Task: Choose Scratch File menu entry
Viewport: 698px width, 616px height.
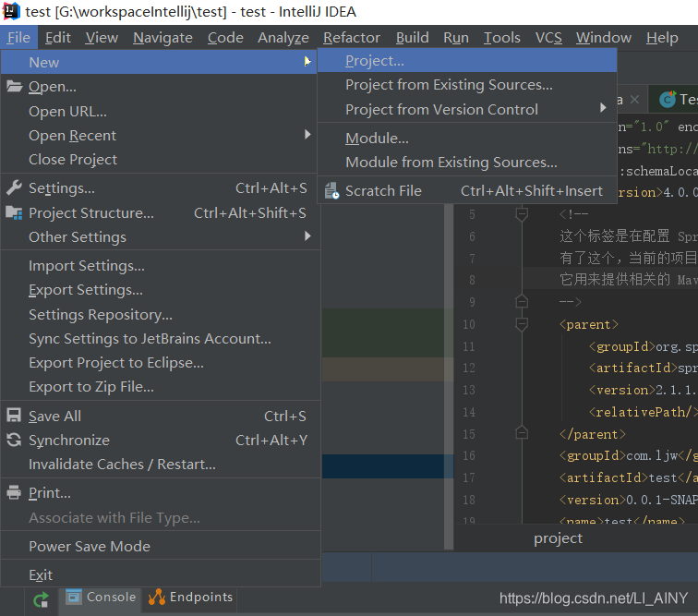Action: click(x=467, y=190)
